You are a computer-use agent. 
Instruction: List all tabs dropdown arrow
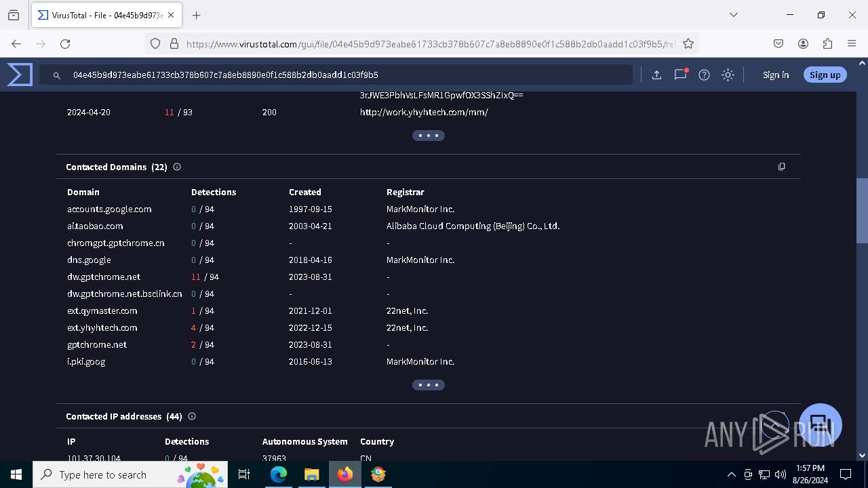pyautogui.click(x=733, y=15)
